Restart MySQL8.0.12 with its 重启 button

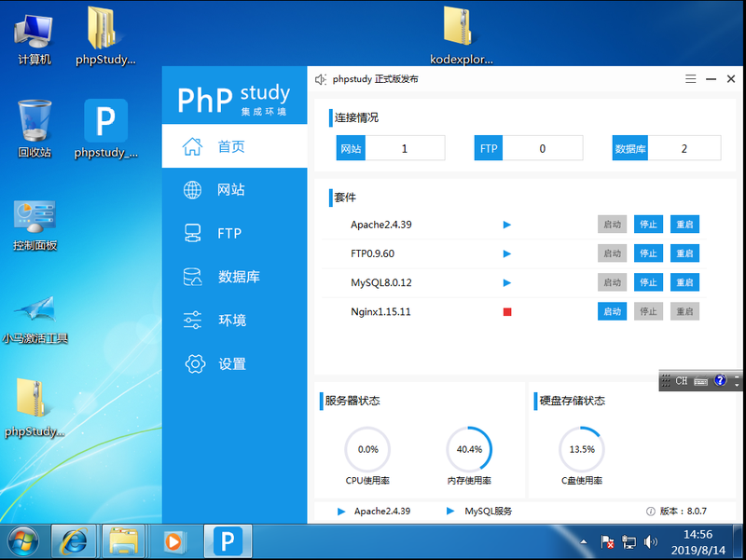click(x=684, y=282)
